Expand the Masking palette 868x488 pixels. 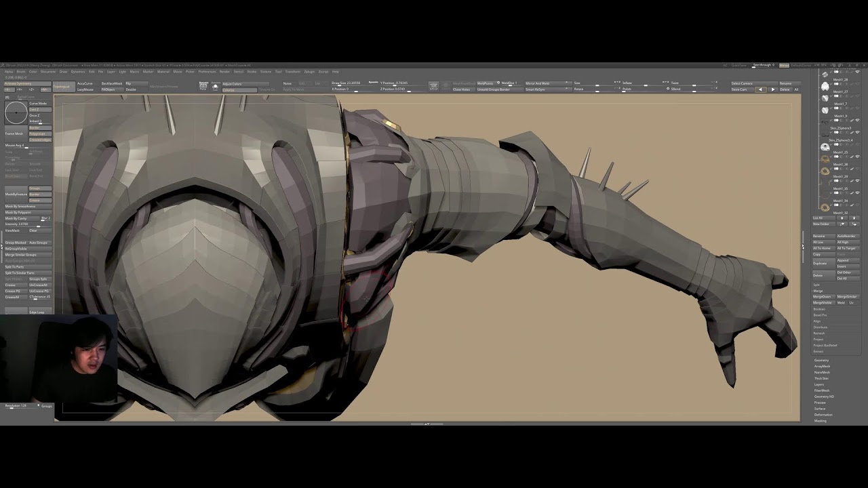tap(821, 421)
